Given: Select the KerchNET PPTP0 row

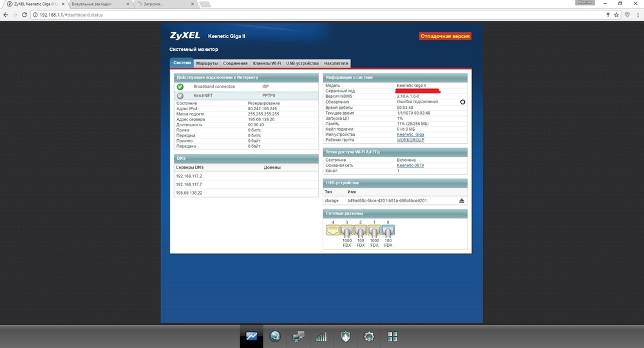Looking at the screenshot, I should 246,96.
